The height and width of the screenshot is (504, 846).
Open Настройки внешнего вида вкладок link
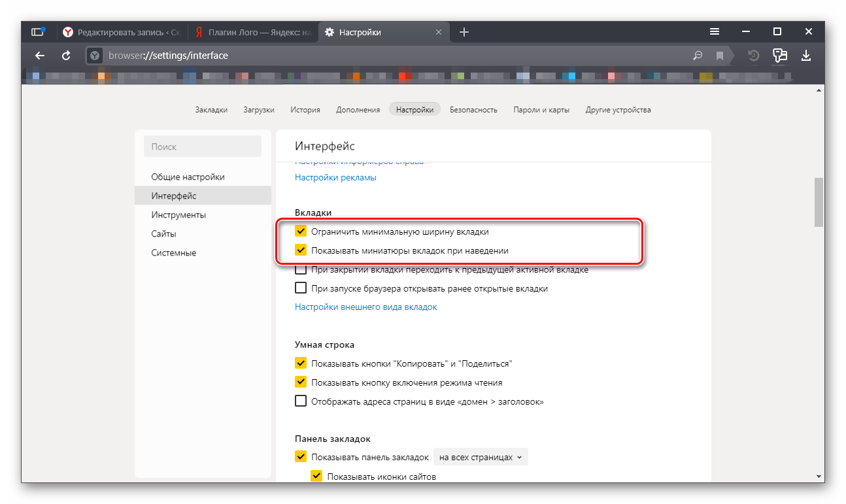(x=366, y=307)
